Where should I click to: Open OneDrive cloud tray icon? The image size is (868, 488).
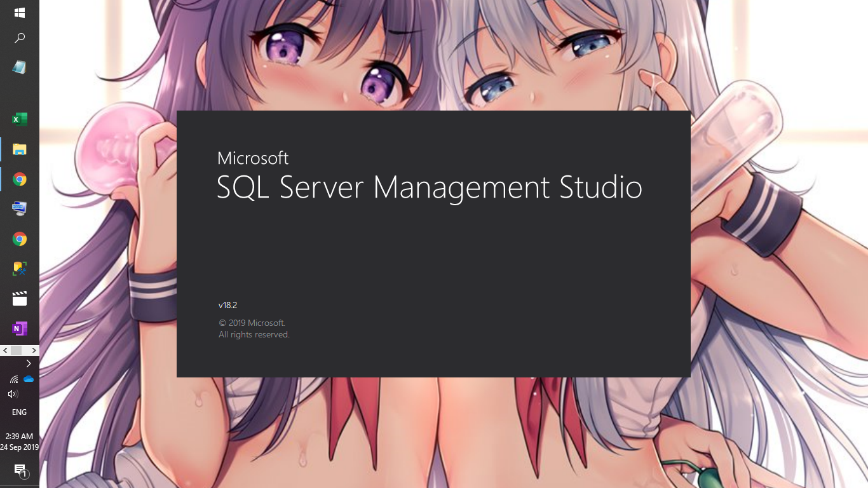tap(29, 379)
